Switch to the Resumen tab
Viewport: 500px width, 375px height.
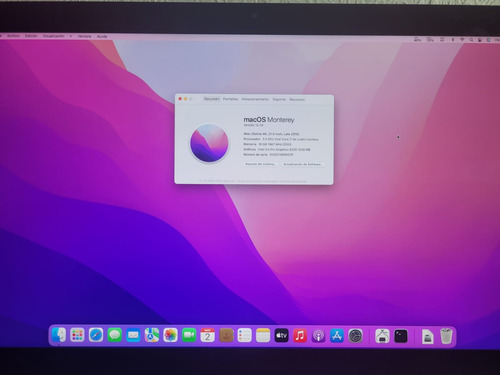pos(212,99)
